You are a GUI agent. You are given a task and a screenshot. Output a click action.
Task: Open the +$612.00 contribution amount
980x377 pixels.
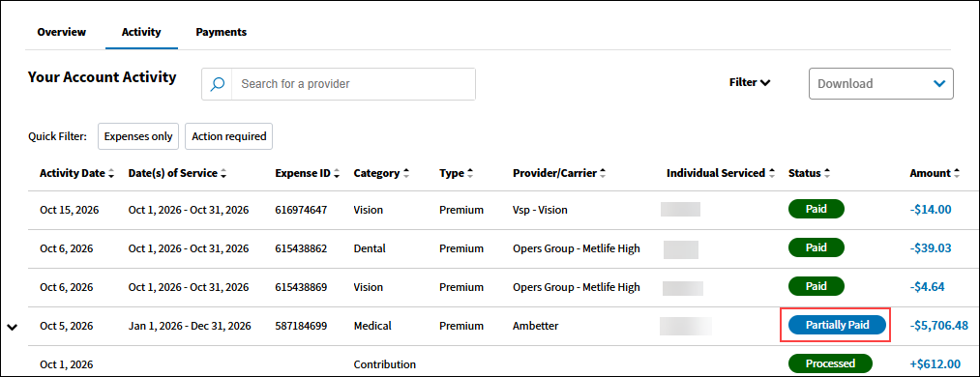pos(935,363)
